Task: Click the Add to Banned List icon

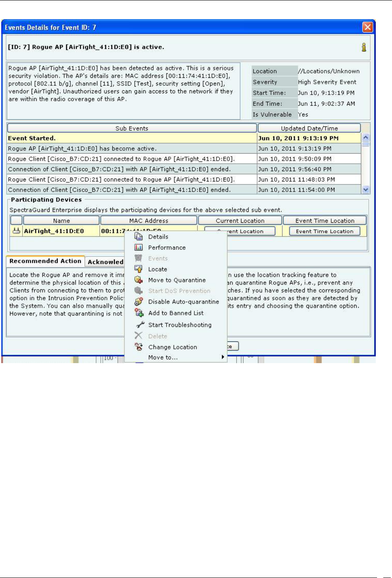Action: click(139, 313)
